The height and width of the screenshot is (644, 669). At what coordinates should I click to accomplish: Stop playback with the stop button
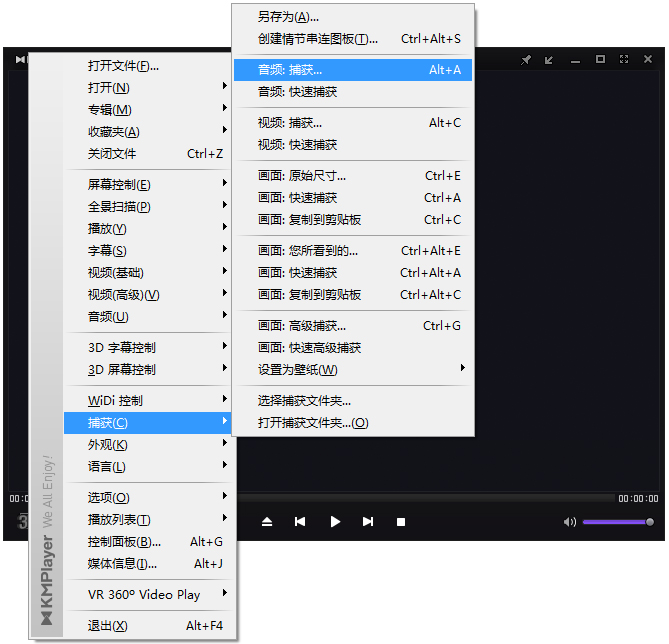(x=401, y=522)
